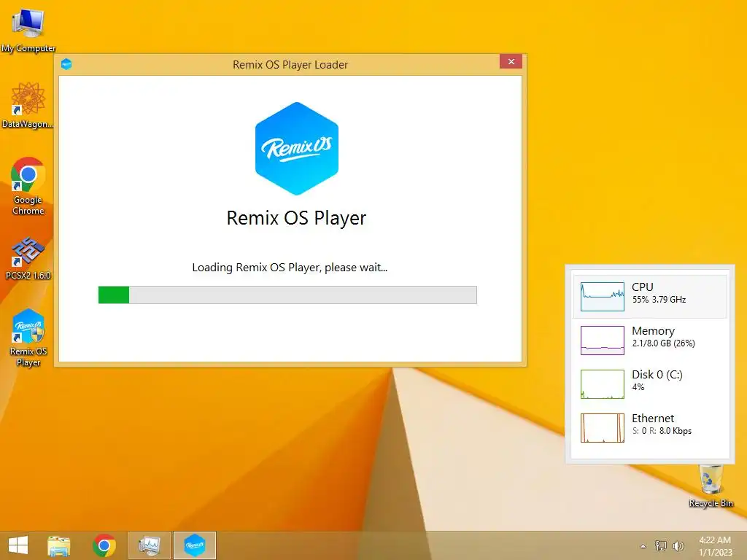Click the loader window title bar icon
This screenshot has width=747, height=560.
click(66, 64)
